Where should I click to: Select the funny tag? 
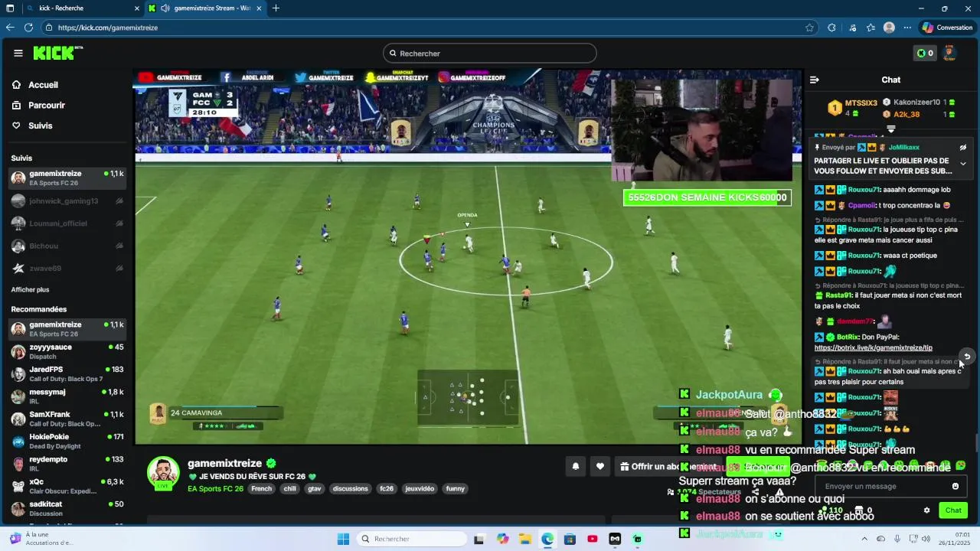click(x=456, y=488)
